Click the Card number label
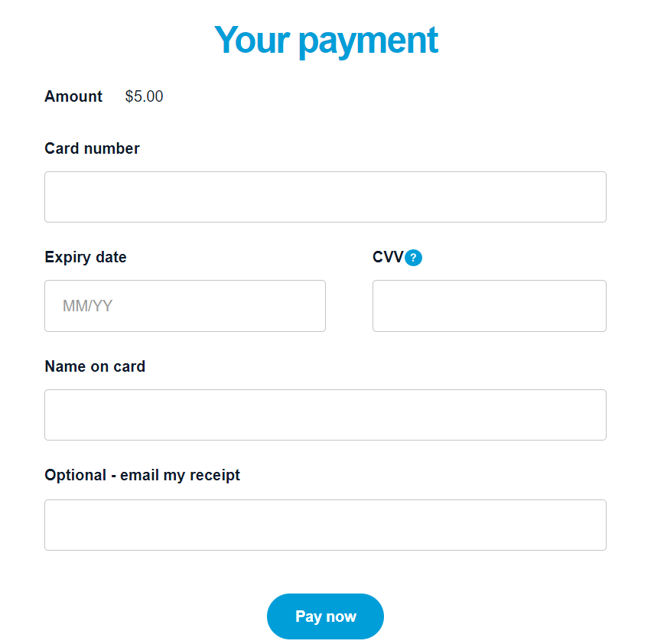Screen dimensions: 654x644 [92, 148]
